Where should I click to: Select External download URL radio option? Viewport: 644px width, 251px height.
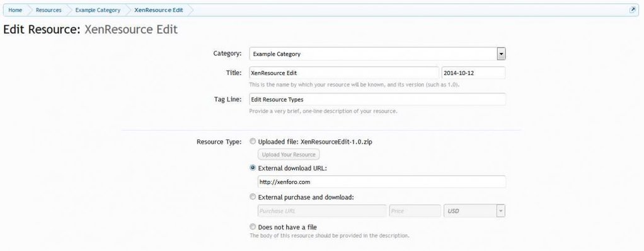tap(253, 168)
